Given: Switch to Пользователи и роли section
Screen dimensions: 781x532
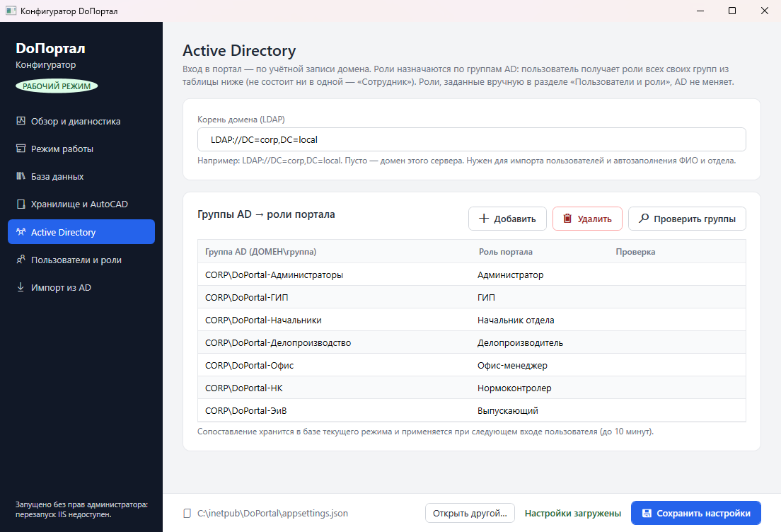Looking at the screenshot, I should tap(81, 260).
